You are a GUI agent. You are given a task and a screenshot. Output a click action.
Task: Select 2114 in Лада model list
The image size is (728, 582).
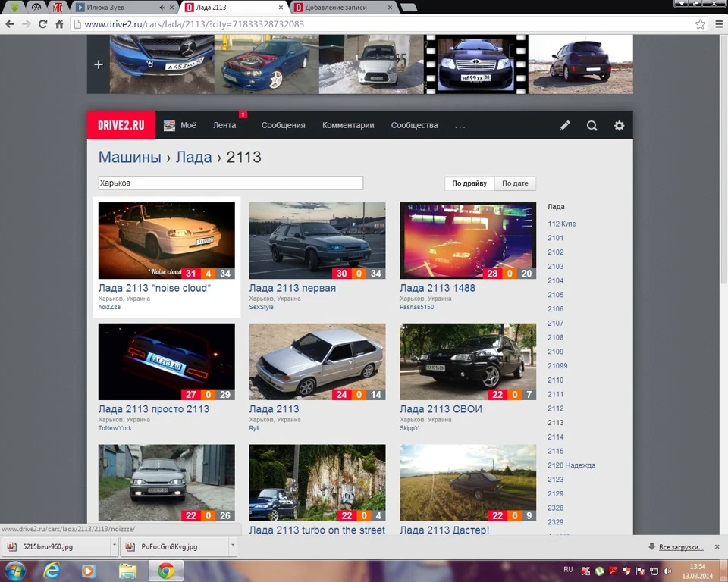click(555, 436)
